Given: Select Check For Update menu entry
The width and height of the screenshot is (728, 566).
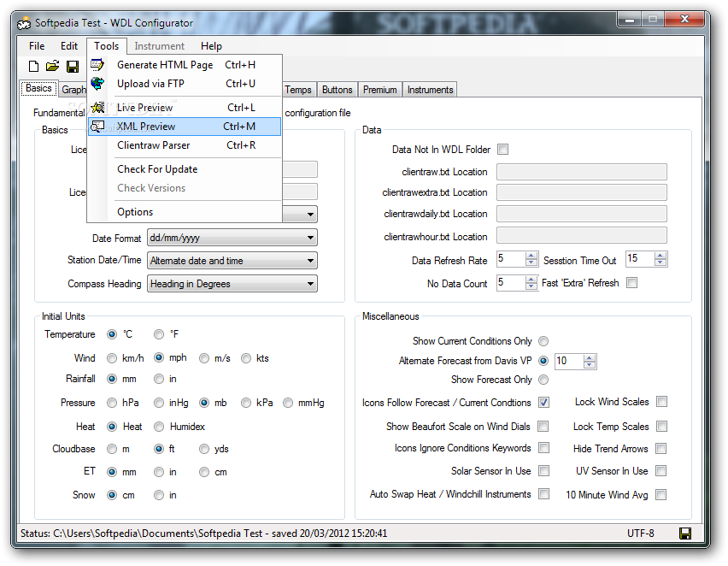Looking at the screenshot, I should click(x=185, y=169).
